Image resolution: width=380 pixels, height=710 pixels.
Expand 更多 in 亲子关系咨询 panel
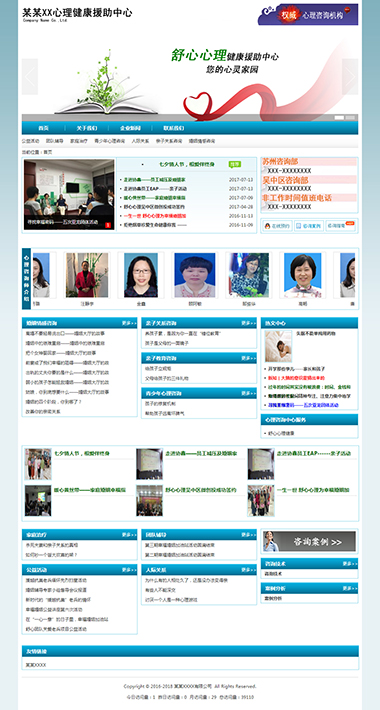coord(249,323)
